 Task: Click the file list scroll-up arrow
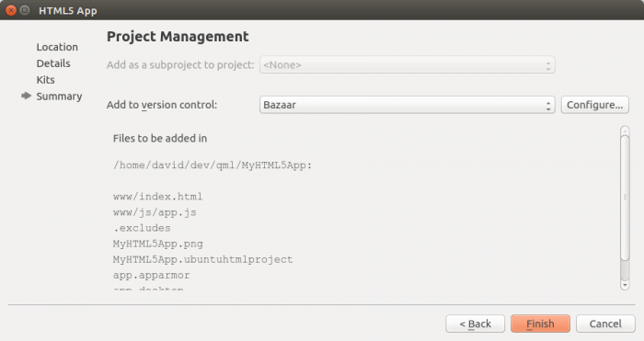click(625, 131)
